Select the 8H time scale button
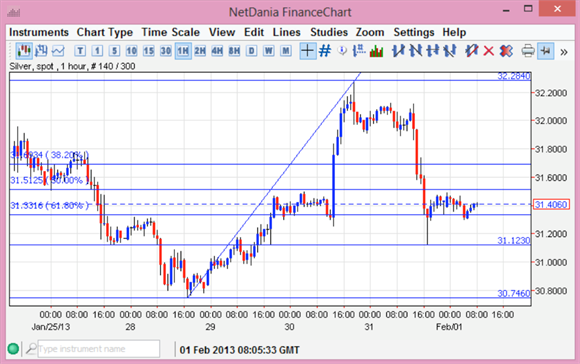This screenshot has height=364, width=580. tap(234, 51)
